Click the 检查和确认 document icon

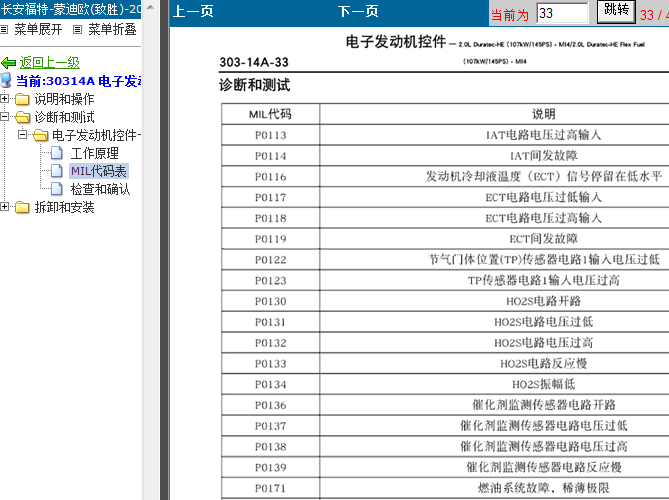57,189
